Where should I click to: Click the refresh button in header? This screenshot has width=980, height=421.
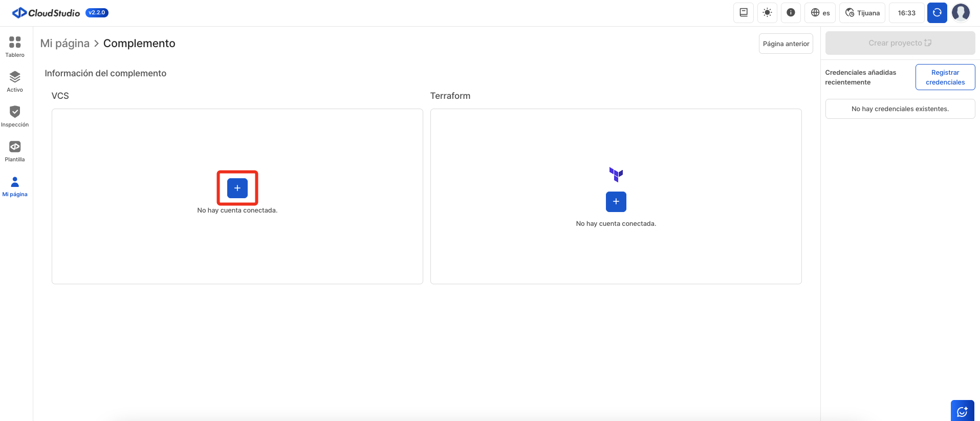click(937, 13)
